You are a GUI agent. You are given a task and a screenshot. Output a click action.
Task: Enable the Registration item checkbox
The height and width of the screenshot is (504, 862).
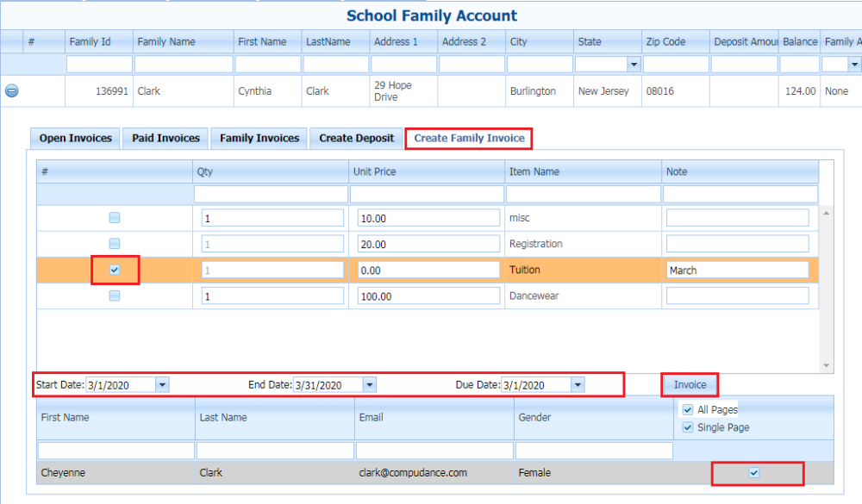[x=114, y=244]
